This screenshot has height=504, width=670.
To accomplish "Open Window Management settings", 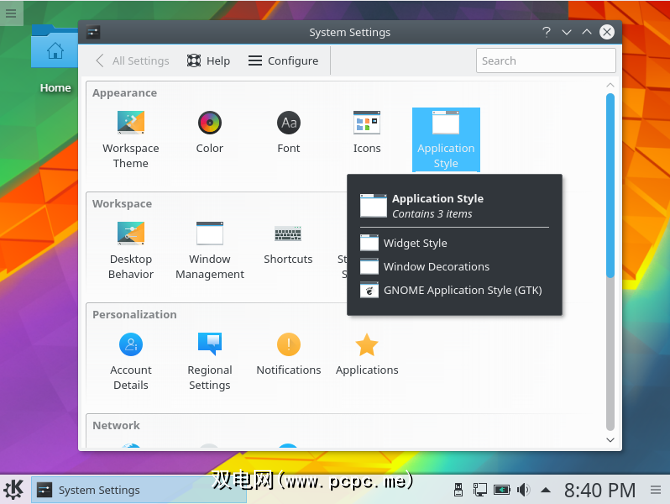I will 209,251.
